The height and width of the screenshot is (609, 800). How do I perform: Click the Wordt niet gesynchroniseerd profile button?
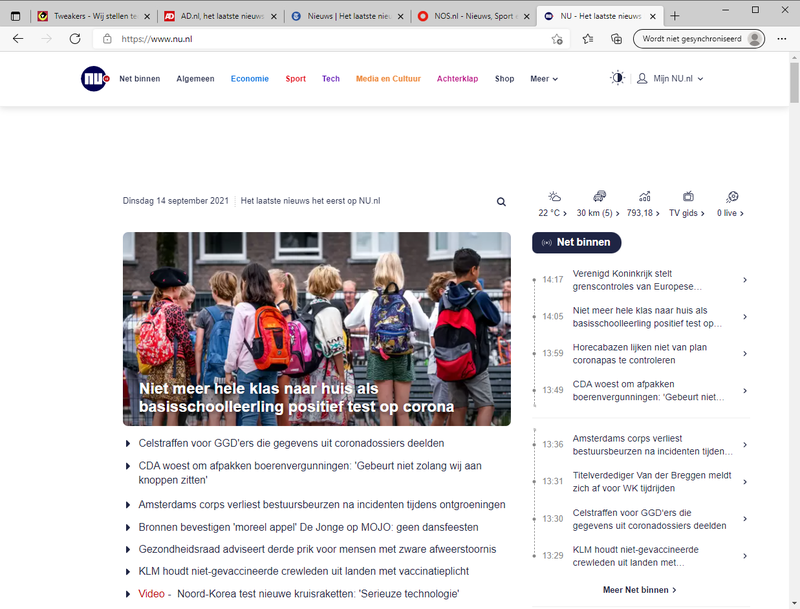699,39
